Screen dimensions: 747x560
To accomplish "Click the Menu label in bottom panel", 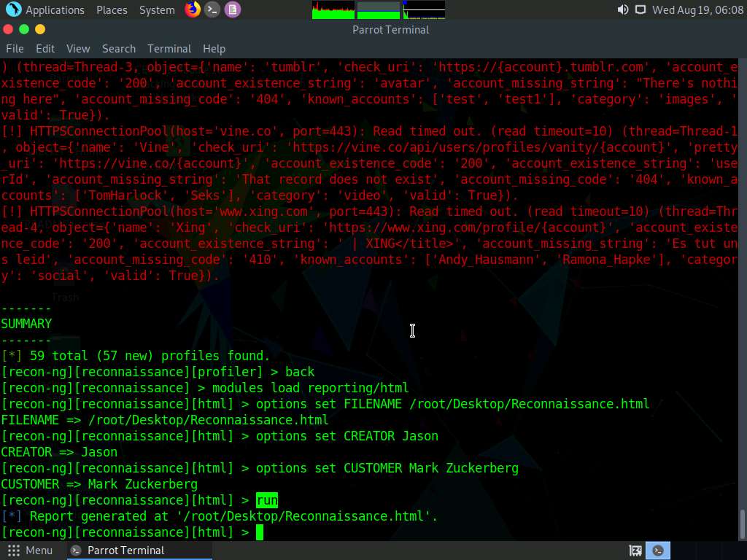I will coord(39,551).
